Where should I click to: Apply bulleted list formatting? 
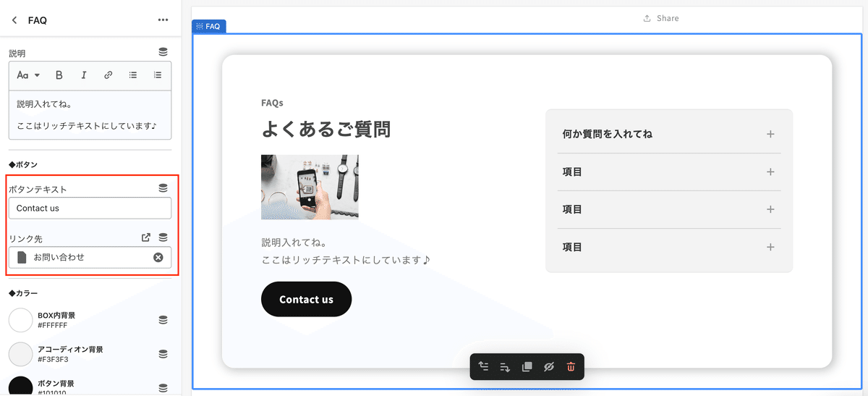pos(133,75)
